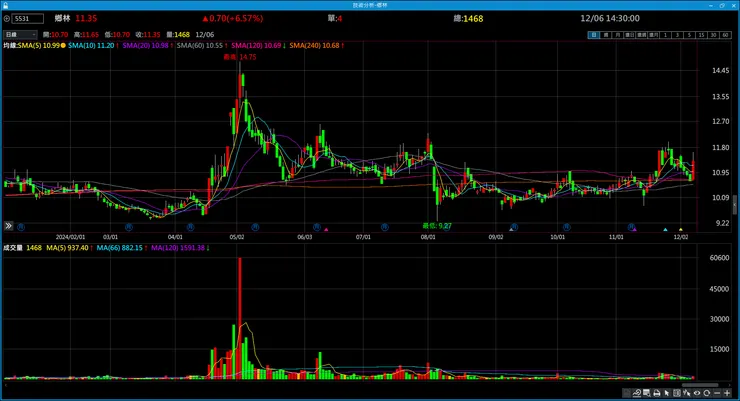Click the SMA(20) 10.98 indicator label
The image size is (740, 401).
145,45
